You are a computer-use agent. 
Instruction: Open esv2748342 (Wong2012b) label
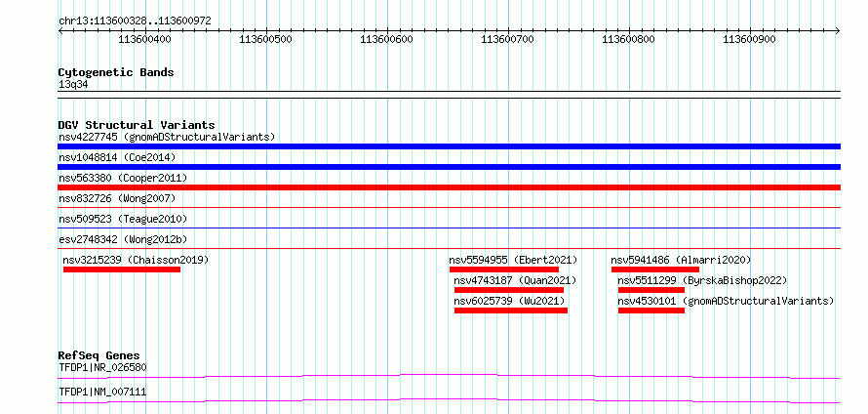123,239
